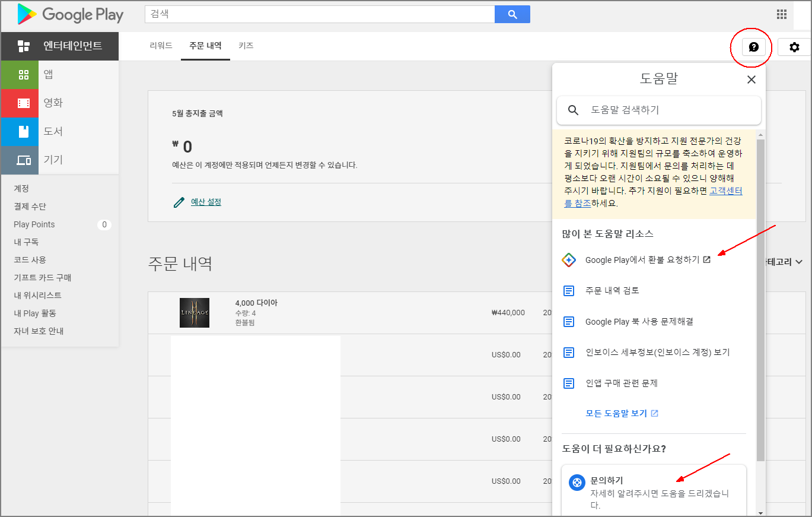The width and height of the screenshot is (812, 517).
Task: Open the Google apps grid icon
Action: tap(782, 14)
